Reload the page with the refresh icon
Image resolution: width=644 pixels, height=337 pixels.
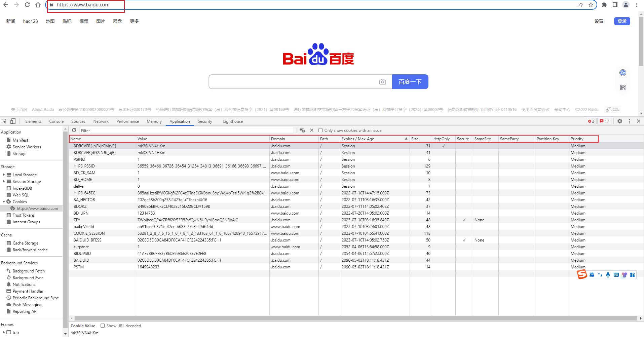[27, 5]
